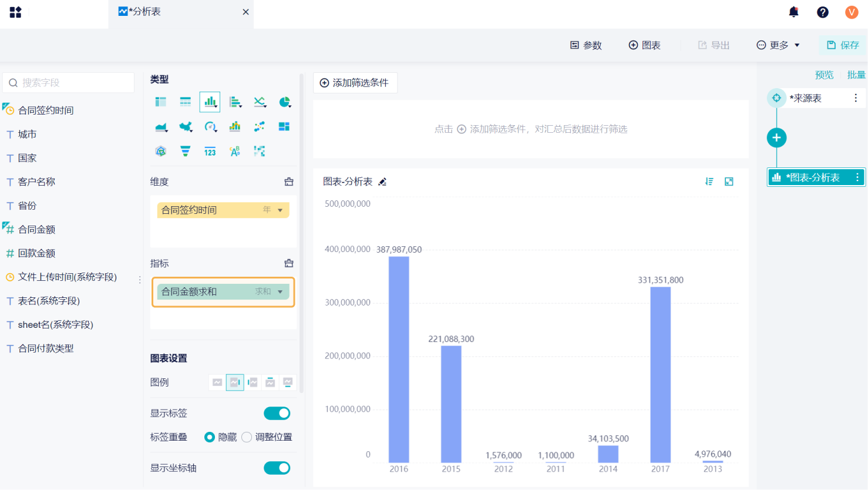Select the 123 metric card type
The height and width of the screenshot is (490, 868).
click(x=210, y=152)
